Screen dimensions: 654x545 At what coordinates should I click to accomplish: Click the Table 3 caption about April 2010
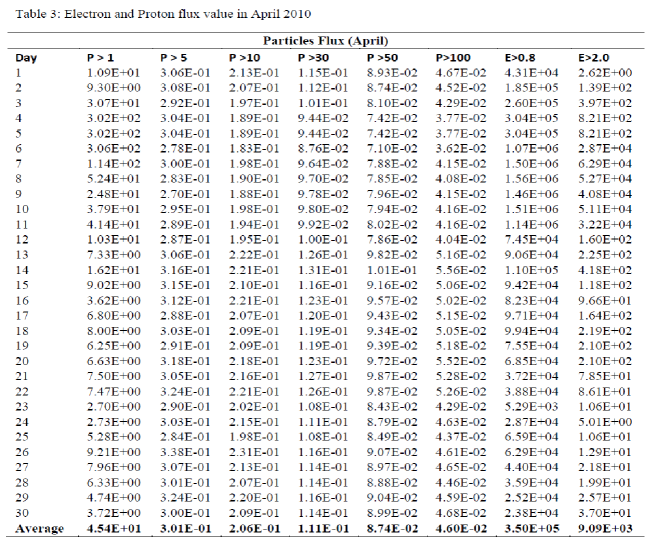tap(163, 14)
